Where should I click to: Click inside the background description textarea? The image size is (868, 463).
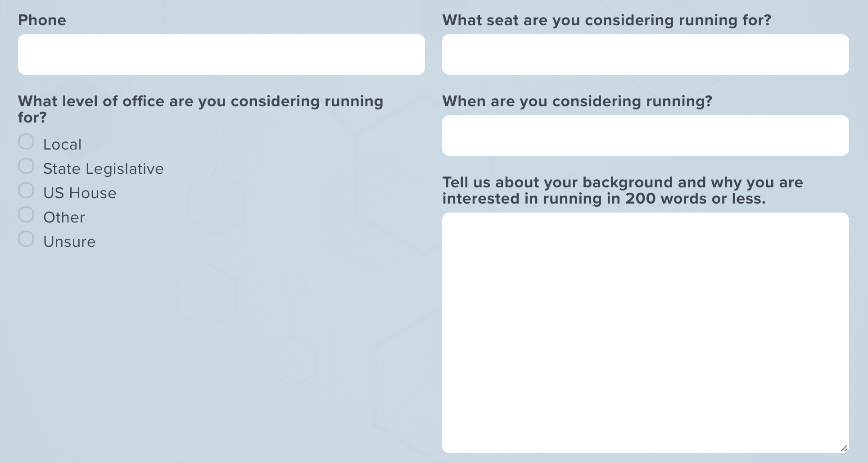click(646, 333)
